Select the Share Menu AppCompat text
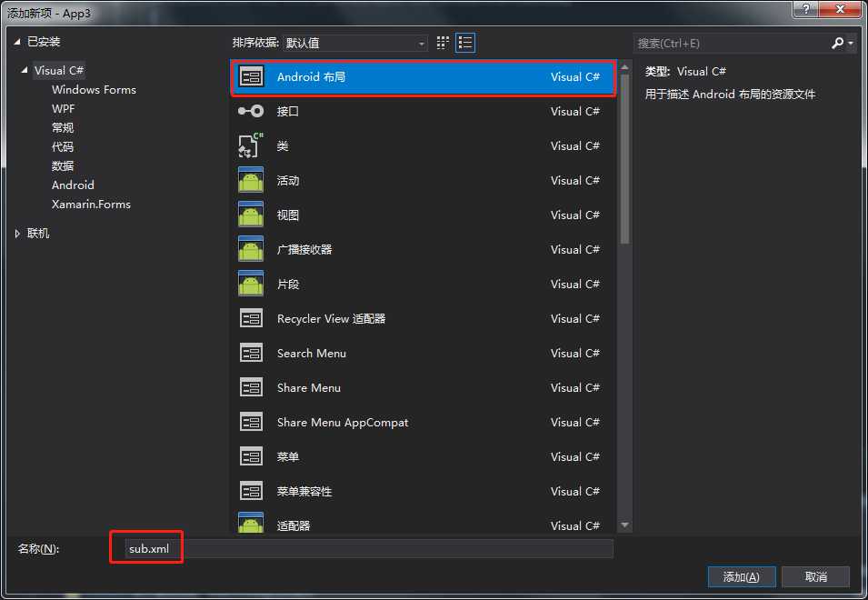 point(343,423)
